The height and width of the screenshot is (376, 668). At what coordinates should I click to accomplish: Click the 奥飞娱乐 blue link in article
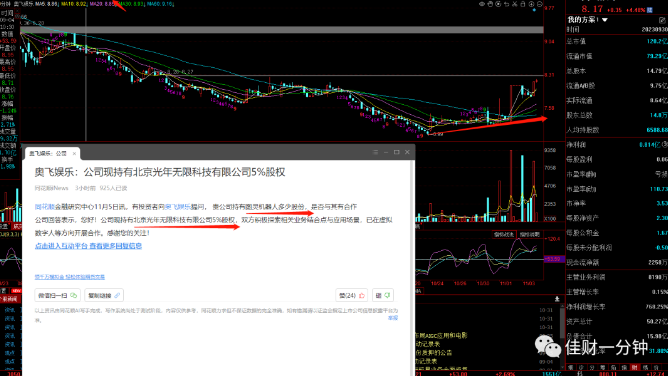tap(178, 207)
